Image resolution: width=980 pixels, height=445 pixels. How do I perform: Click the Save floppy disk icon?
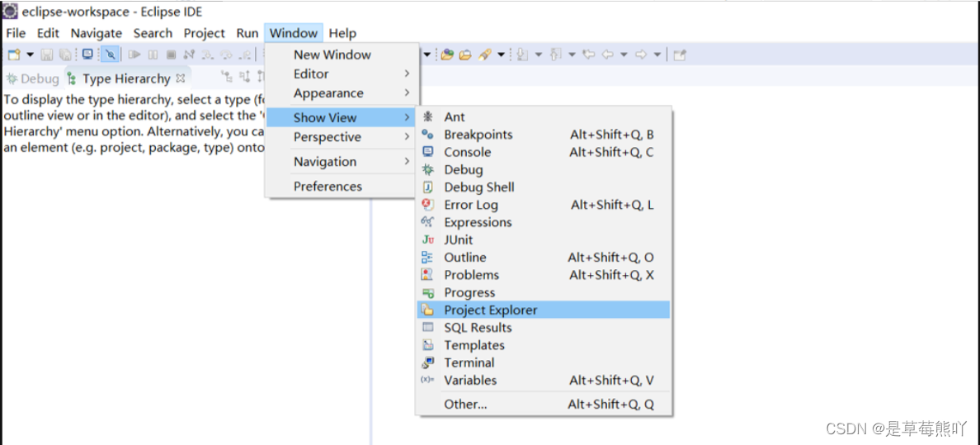(x=47, y=54)
